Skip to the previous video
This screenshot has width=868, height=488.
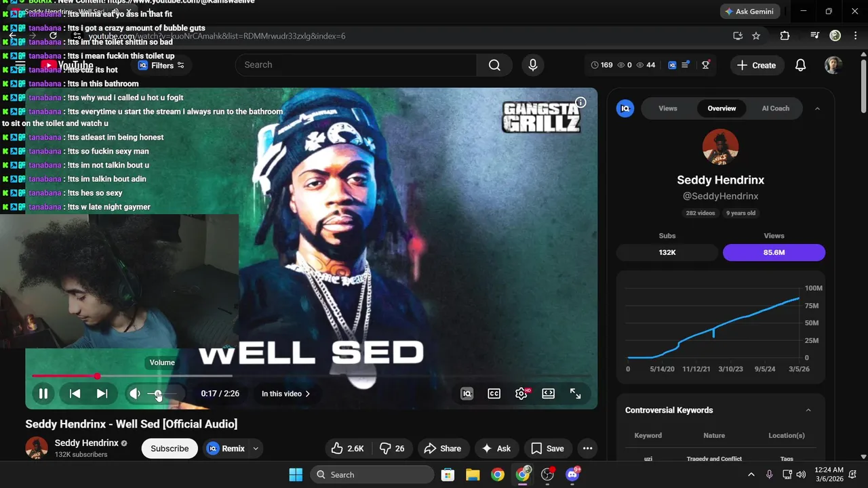click(75, 394)
